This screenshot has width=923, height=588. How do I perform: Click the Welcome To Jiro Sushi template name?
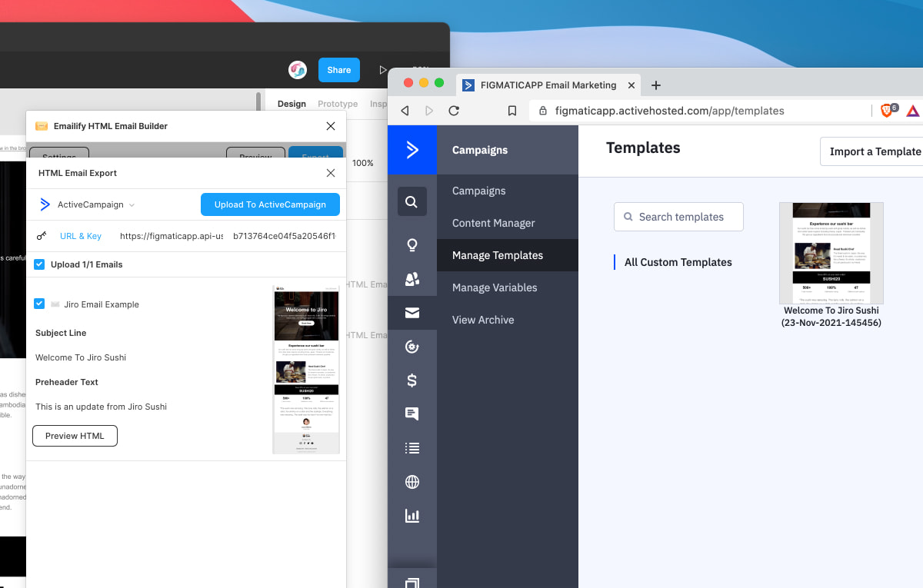pyautogui.click(x=831, y=317)
